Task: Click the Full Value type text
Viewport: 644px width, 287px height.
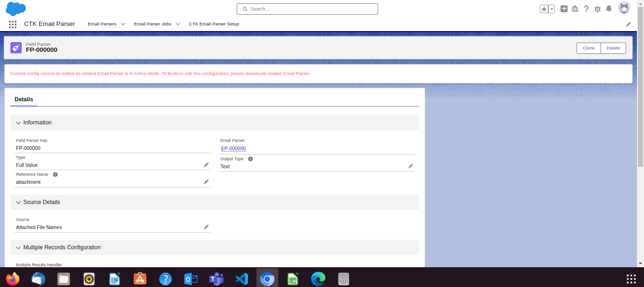Action: tap(27, 165)
